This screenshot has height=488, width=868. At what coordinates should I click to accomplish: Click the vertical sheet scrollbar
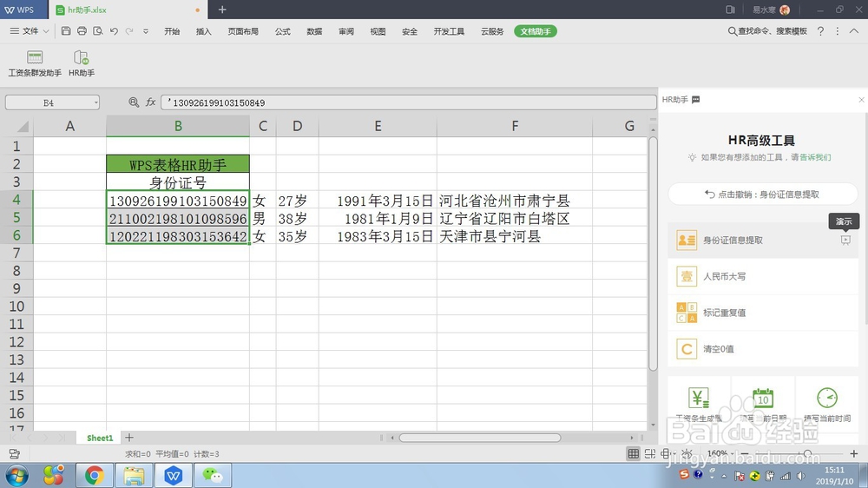pos(653,254)
